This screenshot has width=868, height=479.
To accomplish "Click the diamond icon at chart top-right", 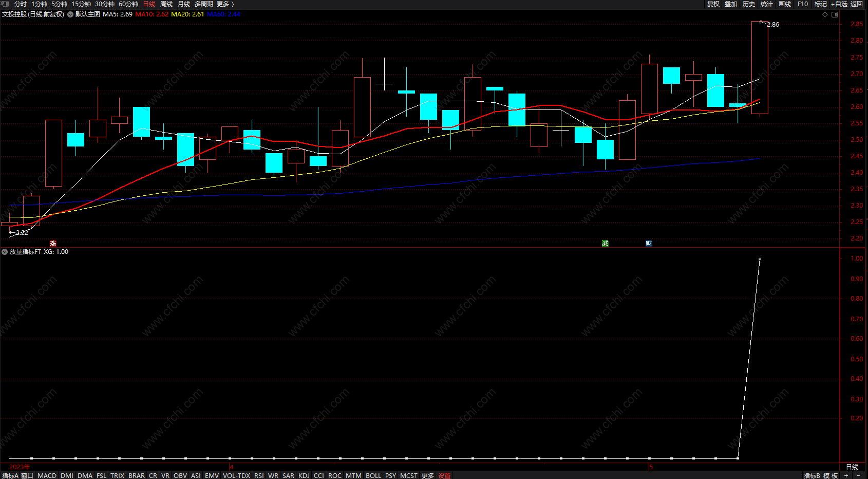I will tap(825, 14).
